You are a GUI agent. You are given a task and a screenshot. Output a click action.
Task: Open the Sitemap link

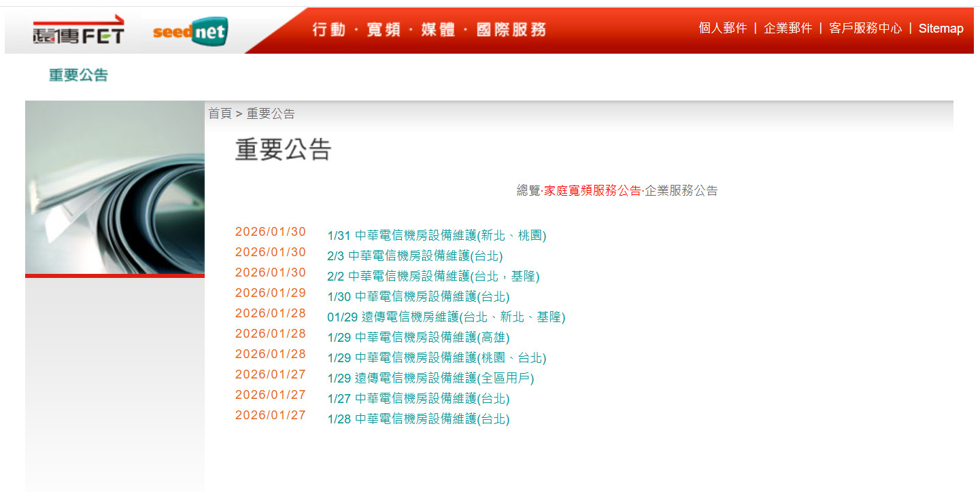click(x=941, y=29)
